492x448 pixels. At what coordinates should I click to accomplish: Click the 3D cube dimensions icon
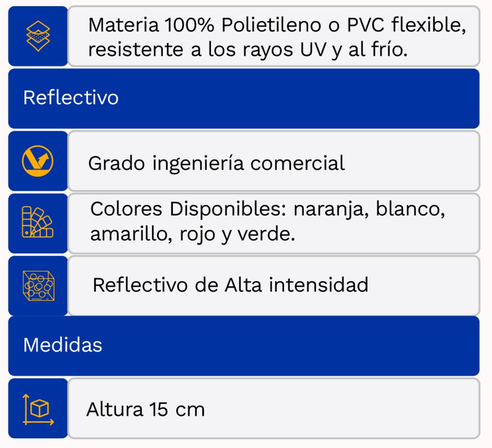pos(38,409)
